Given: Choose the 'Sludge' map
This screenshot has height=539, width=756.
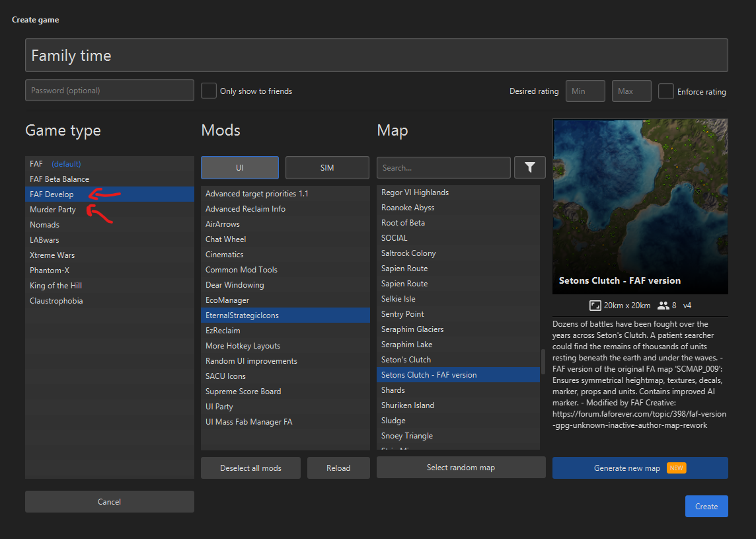Looking at the screenshot, I should (458, 421).
